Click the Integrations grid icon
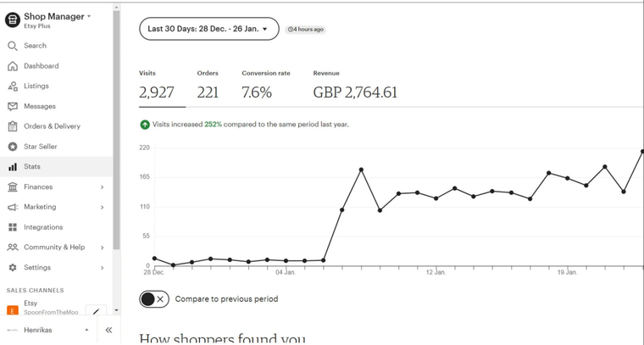 coord(13,227)
